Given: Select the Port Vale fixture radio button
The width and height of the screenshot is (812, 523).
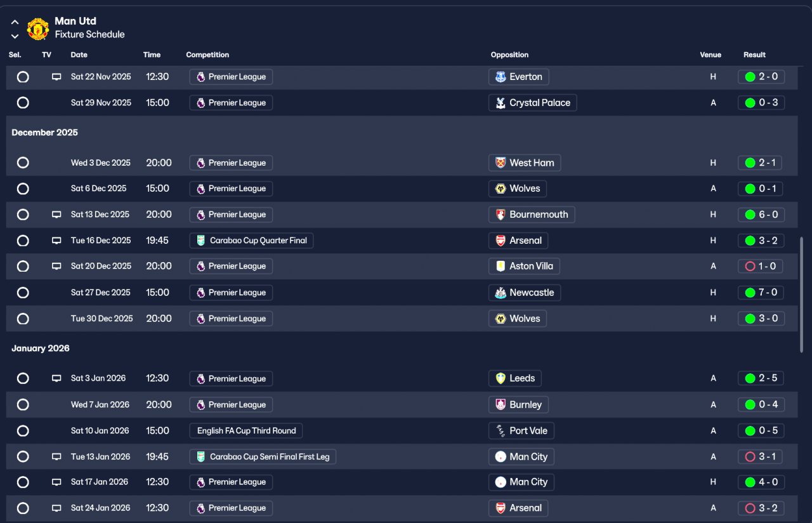Looking at the screenshot, I should 23,430.
